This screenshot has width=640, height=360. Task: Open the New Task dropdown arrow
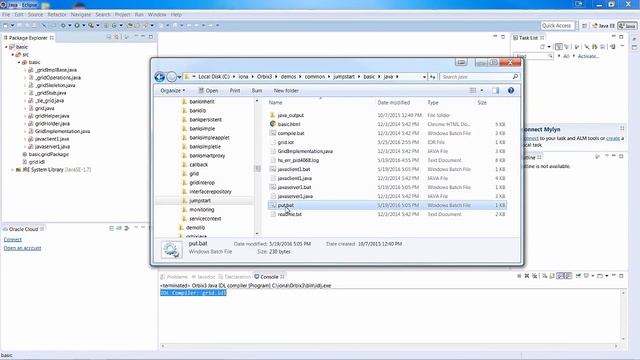[549, 47]
